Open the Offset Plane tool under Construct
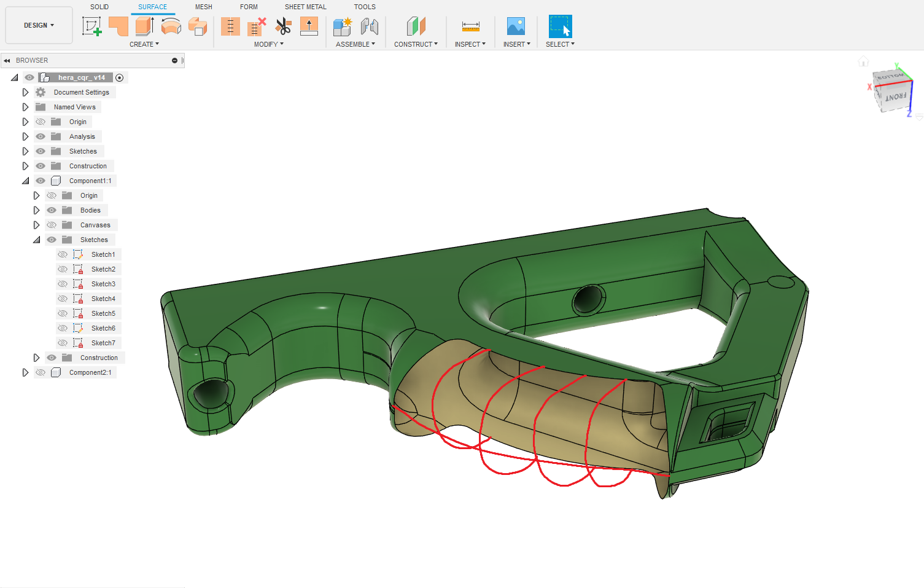The image size is (924, 588). [x=416, y=26]
